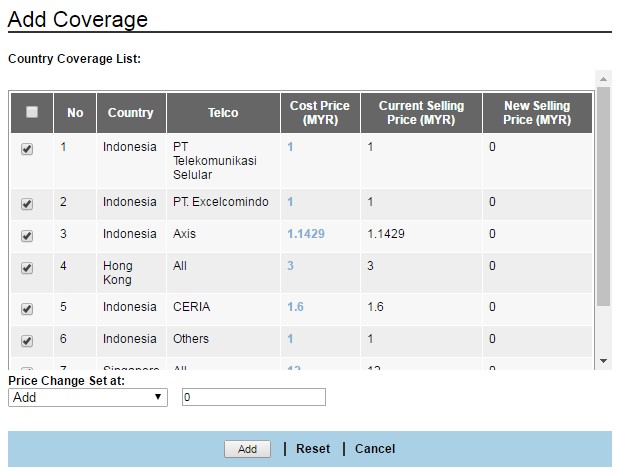The height and width of the screenshot is (472, 621).
Task: Click the scrollbar down arrow
Action: 603,360
